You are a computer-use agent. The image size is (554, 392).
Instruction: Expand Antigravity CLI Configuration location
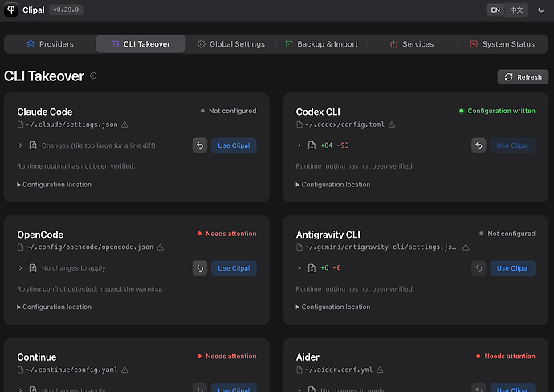click(x=333, y=307)
